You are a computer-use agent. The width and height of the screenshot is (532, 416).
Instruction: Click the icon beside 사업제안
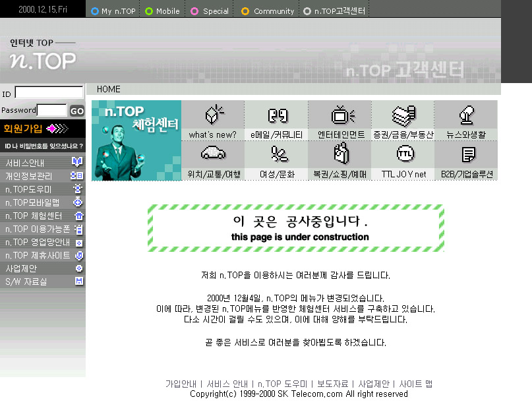pyautogui.click(x=79, y=268)
